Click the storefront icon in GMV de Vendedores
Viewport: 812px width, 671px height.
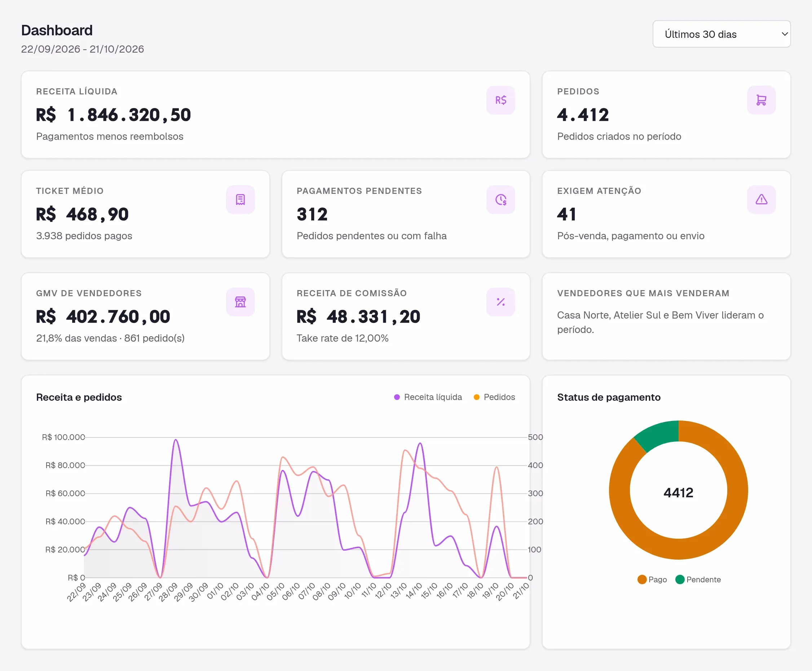[x=240, y=302]
